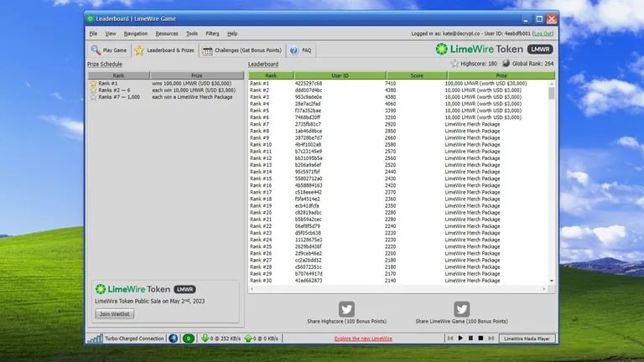The width and height of the screenshot is (644, 362).
Task: Click the Prize Schedule heading
Action: click(x=105, y=64)
